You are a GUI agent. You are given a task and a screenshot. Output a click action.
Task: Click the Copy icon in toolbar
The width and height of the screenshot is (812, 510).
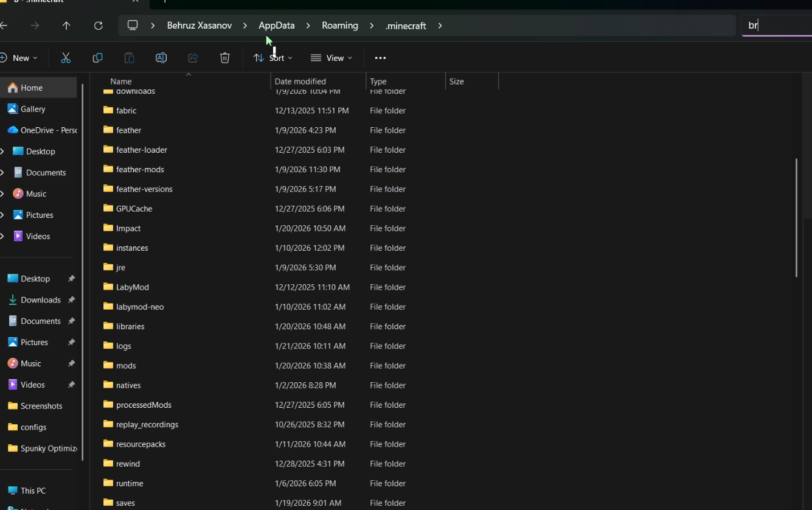97,58
